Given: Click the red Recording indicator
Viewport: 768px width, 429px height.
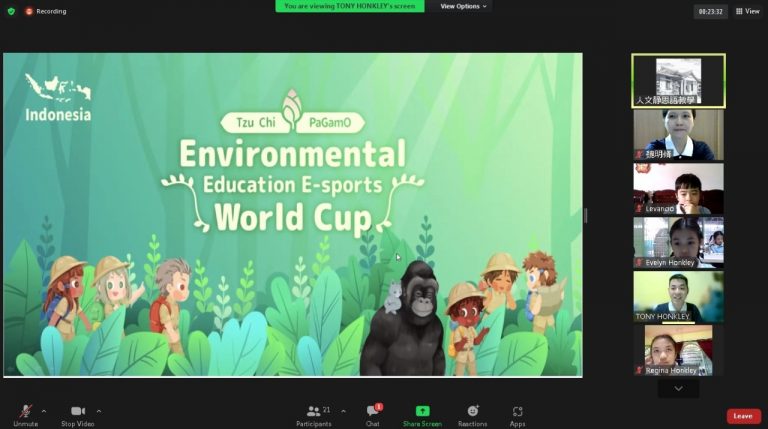Looking at the screenshot, I should point(46,11).
